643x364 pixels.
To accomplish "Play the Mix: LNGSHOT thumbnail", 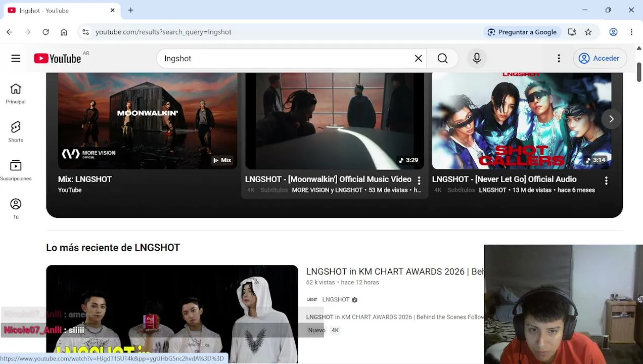I will click(x=148, y=121).
